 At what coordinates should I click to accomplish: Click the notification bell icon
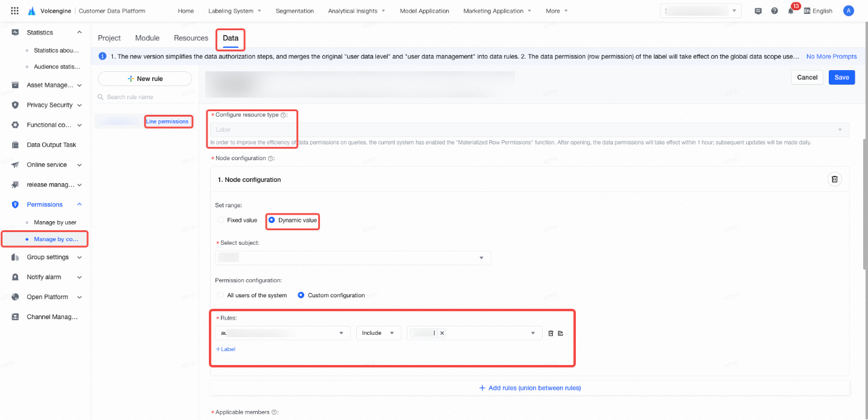tap(791, 11)
